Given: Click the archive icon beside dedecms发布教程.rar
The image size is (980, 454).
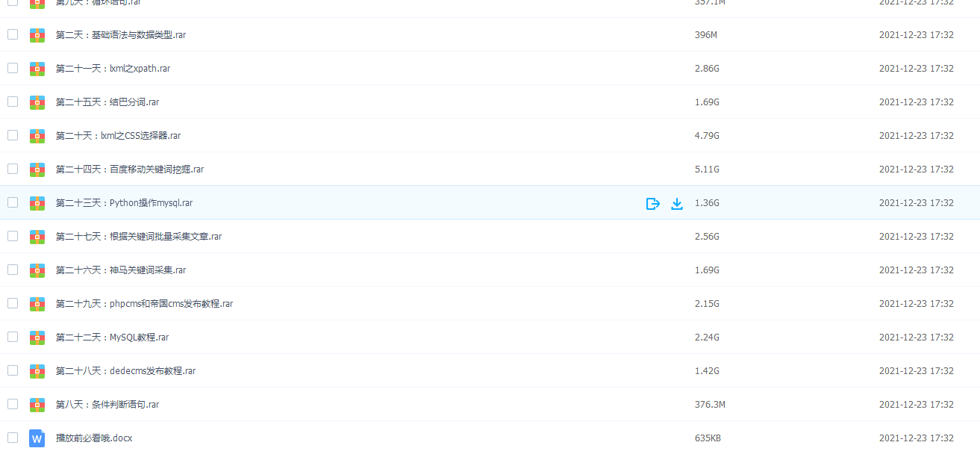Looking at the screenshot, I should pos(37,371).
